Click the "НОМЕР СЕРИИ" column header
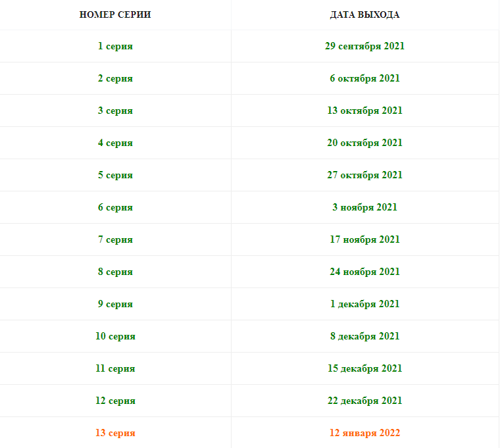The height and width of the screenshot is (448, 500). point(115,14)
